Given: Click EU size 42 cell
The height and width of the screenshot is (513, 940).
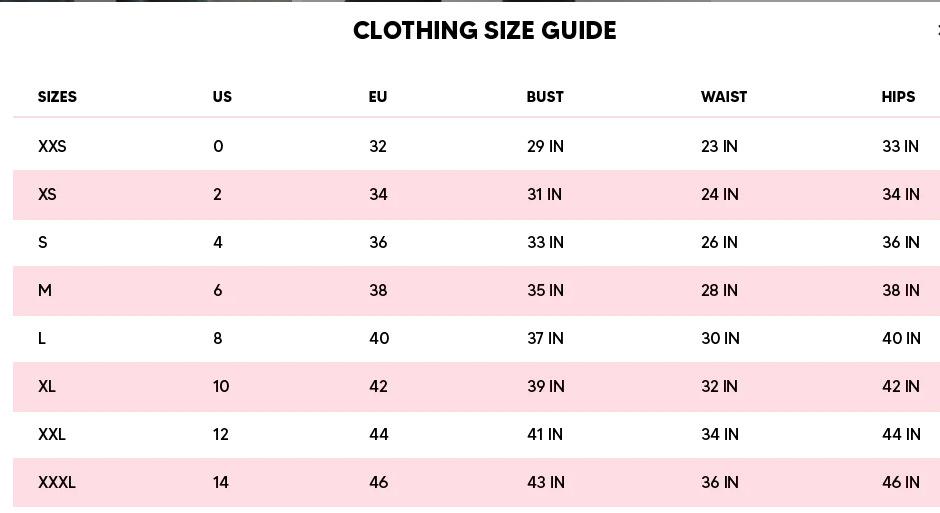Looking at the screenshot, I should tap(378, 386).
